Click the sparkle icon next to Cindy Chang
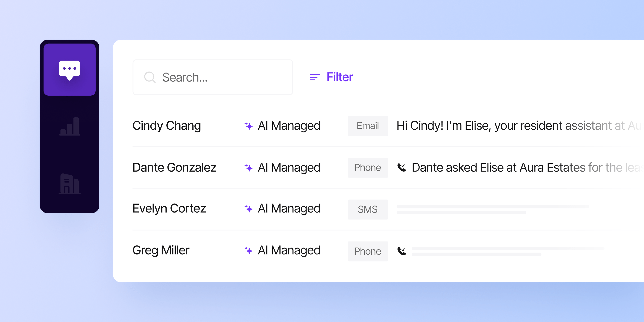This screenshot has width=644, height=322. 249,126
